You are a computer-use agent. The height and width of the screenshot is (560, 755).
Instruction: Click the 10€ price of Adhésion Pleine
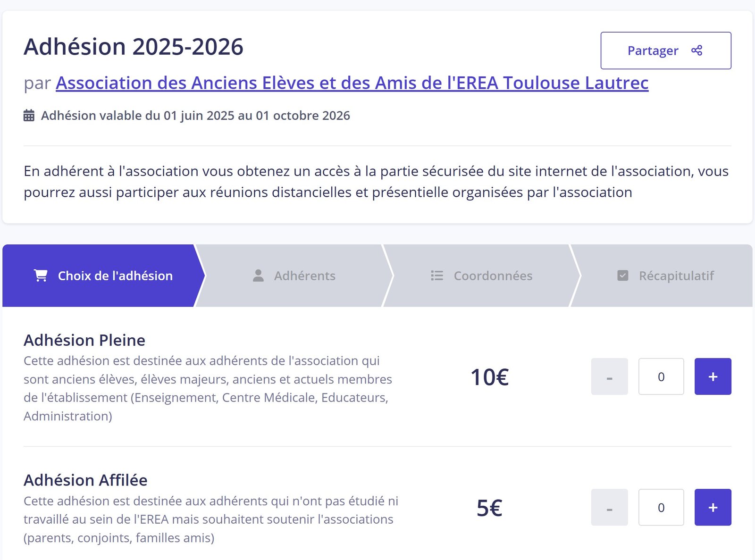[489, 377]
